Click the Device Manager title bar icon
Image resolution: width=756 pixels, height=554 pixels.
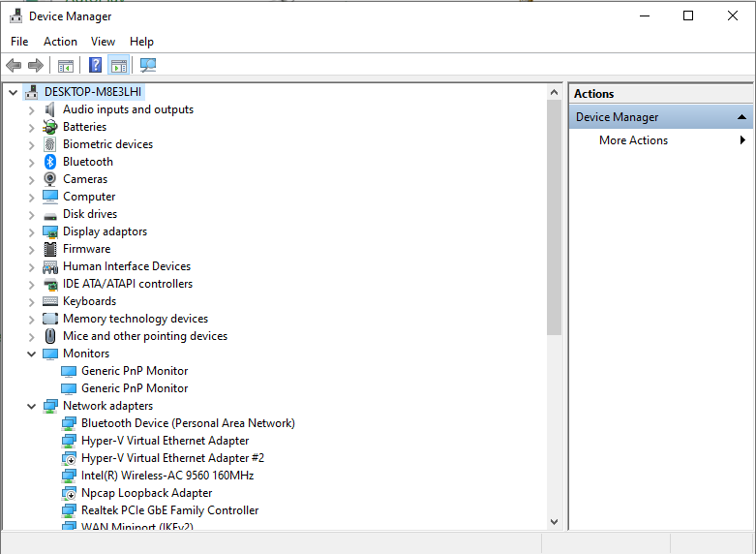(x=15, y=15)
